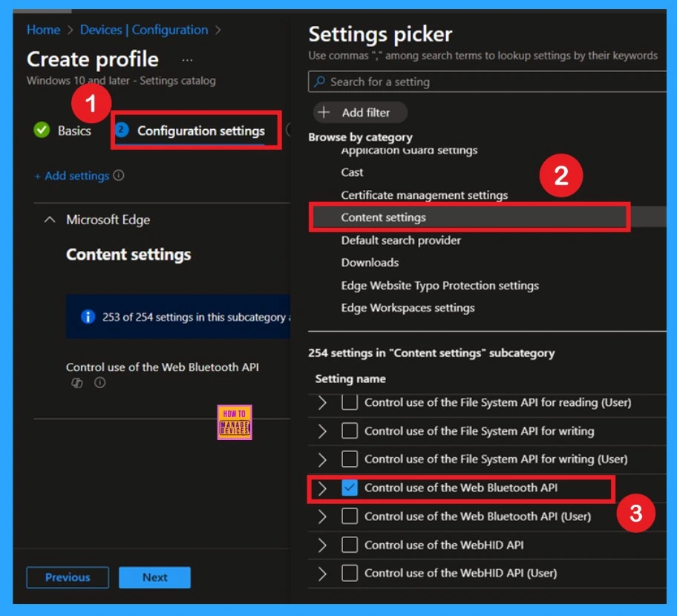Select Application Guard settings category

pos(409,151)
